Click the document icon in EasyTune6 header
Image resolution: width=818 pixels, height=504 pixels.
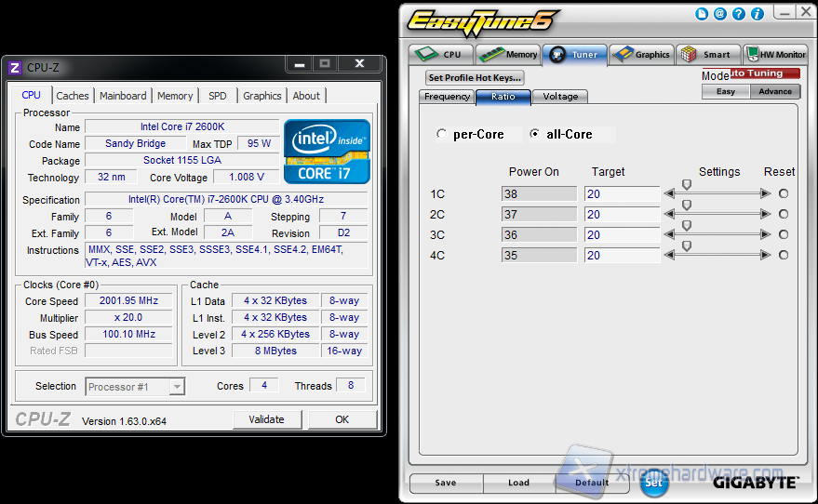pyautogui.click(x=703, y=14)
